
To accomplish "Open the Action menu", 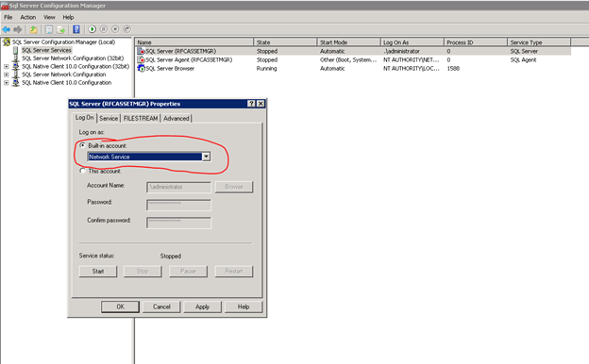I will (27, 17).
